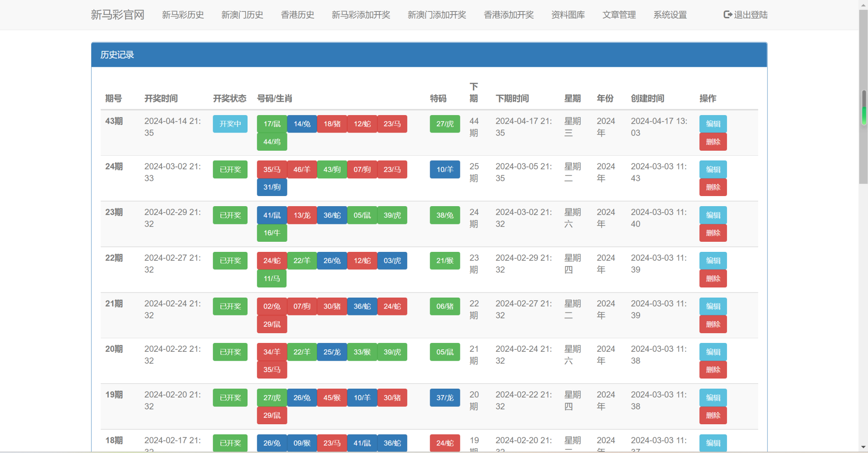Open the 资料图库 navigation item
This screenshot has width=868, height=453.
click(x=568, y=15)
